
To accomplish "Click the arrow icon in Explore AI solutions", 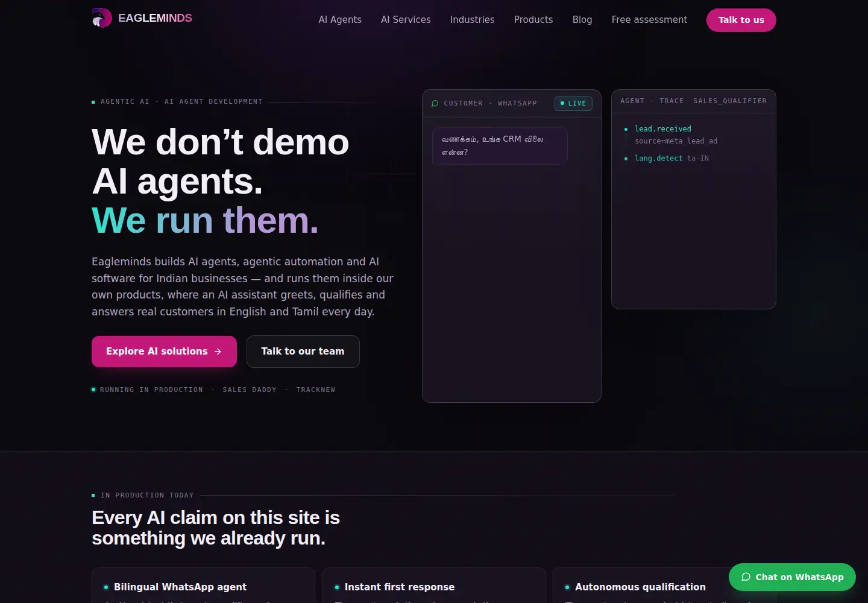I will click(x=218, y=352).
